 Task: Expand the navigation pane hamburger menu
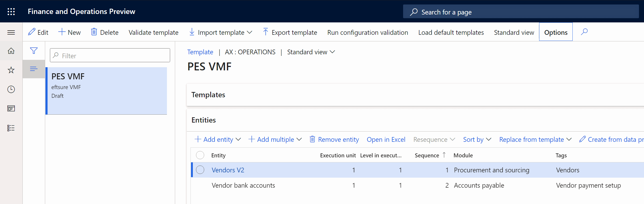click(11, 32)
